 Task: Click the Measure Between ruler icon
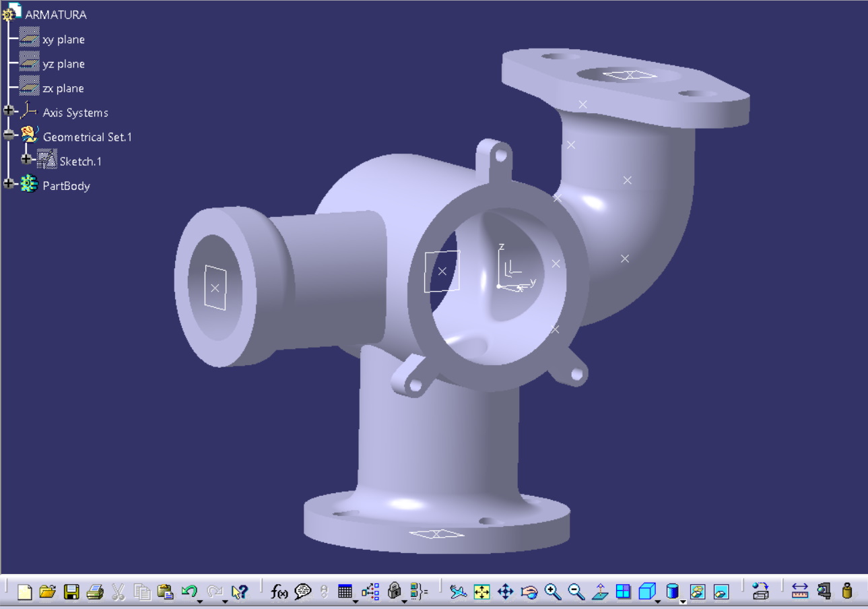(x=799, y=591)
